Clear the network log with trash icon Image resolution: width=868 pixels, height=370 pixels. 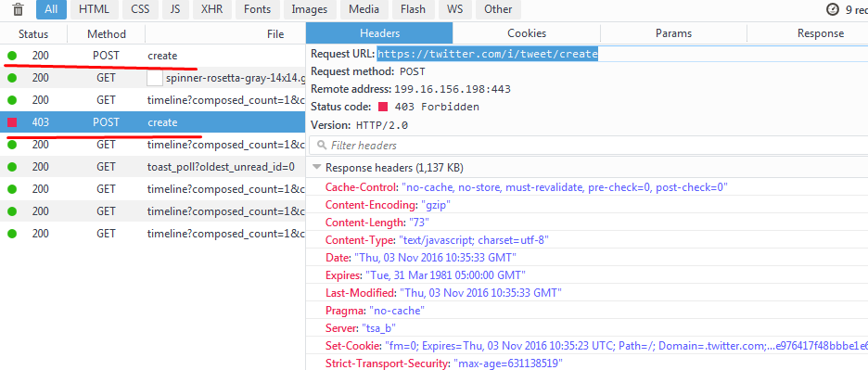19,9
